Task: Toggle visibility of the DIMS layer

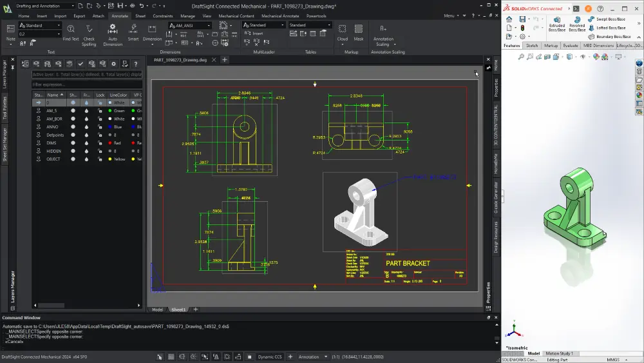Action: (x=73, y=142)
